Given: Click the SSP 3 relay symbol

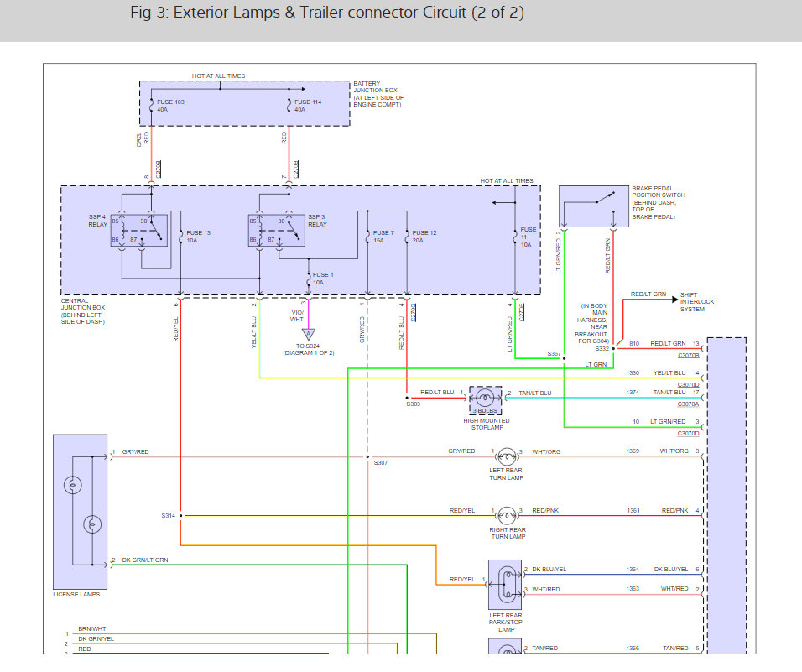Looking at the screenshot, I should [276, 231].
